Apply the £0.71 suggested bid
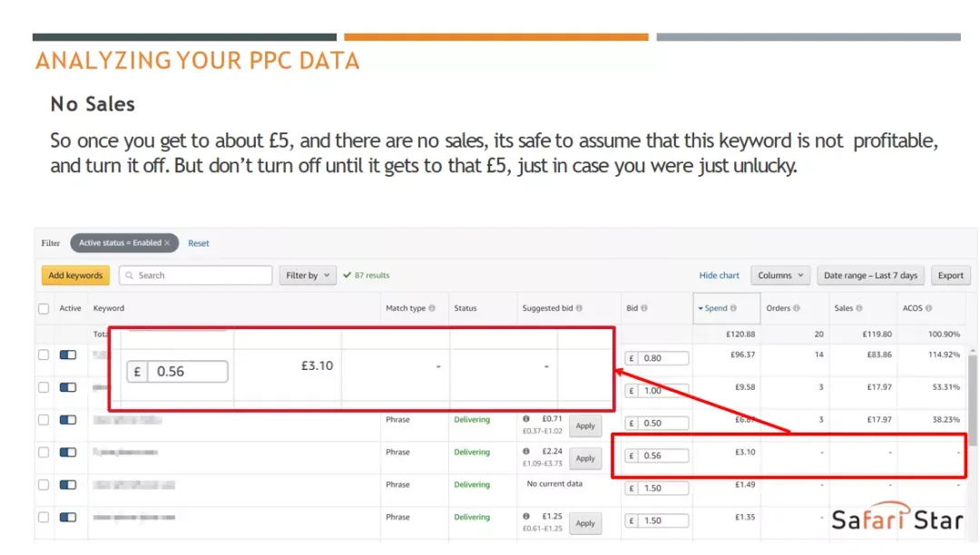Image resolution: width=980 pixels, height=555 pixels. (585, 425)
